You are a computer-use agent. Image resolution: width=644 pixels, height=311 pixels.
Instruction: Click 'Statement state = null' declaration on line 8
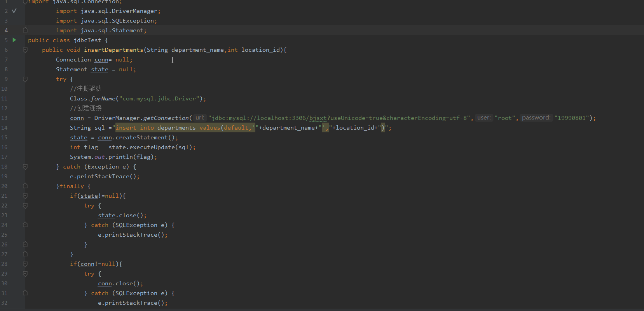pyautogui.click(x=96, y=69)
